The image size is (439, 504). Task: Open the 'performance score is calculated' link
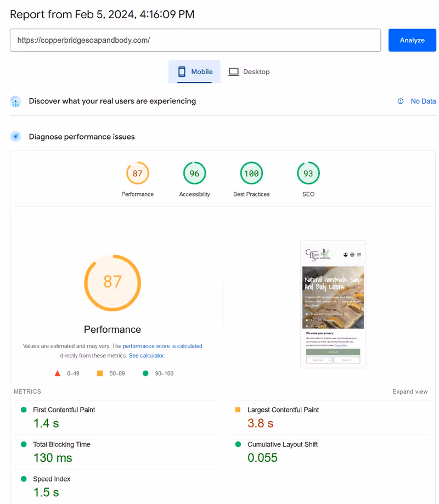pyautogui.click(x=162, y=346)
